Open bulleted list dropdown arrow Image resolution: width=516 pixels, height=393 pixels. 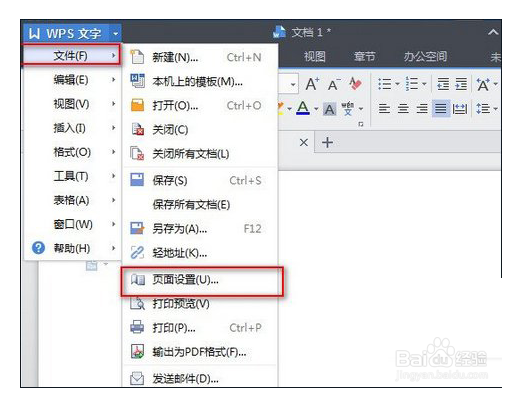[x=397, y=84]
